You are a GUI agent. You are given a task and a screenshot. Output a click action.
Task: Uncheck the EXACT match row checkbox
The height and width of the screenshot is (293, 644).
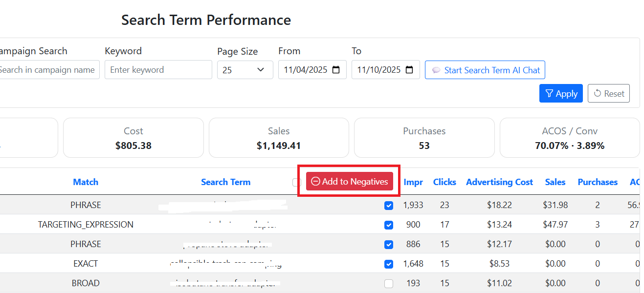389,264
